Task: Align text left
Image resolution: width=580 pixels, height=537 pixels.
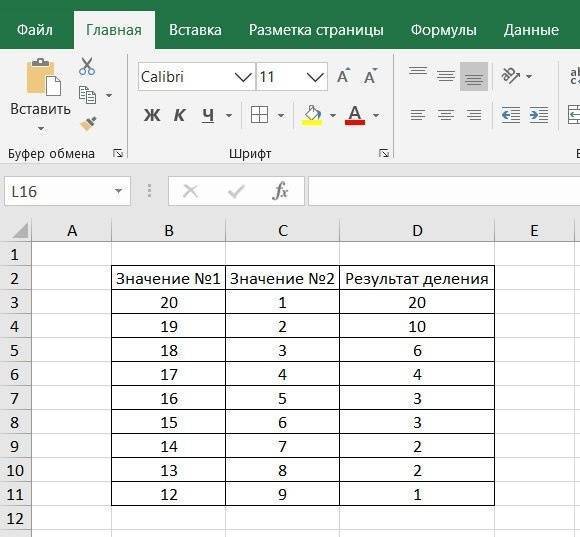Action: pos(418,115)
